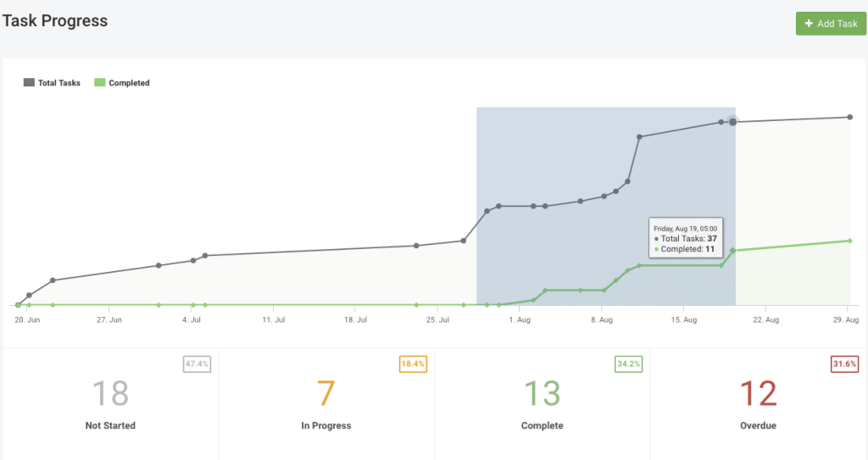Open the Not Started tasks card

(110, 402)
